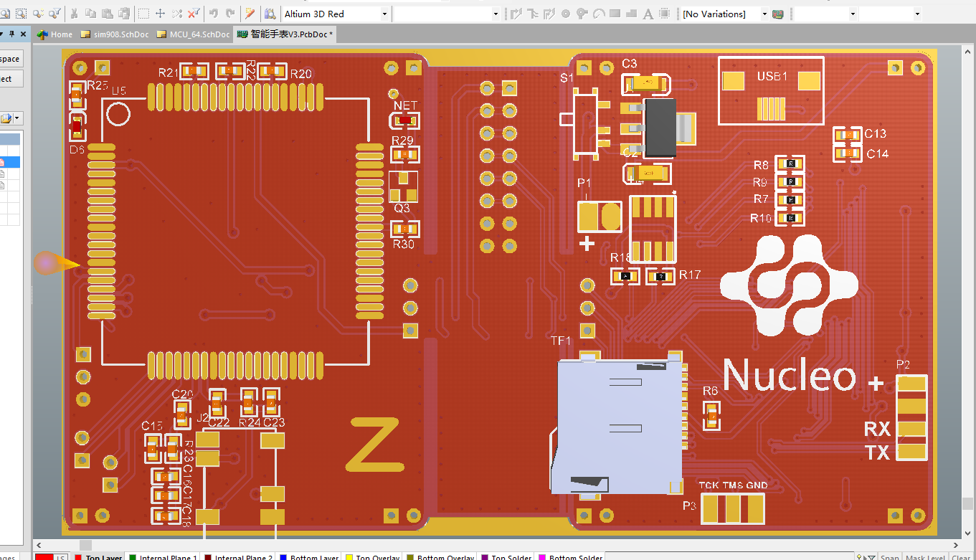Click the TF1 card slot component
The width and height of the screenshot is (976, 560).
(x=620, y=425)
